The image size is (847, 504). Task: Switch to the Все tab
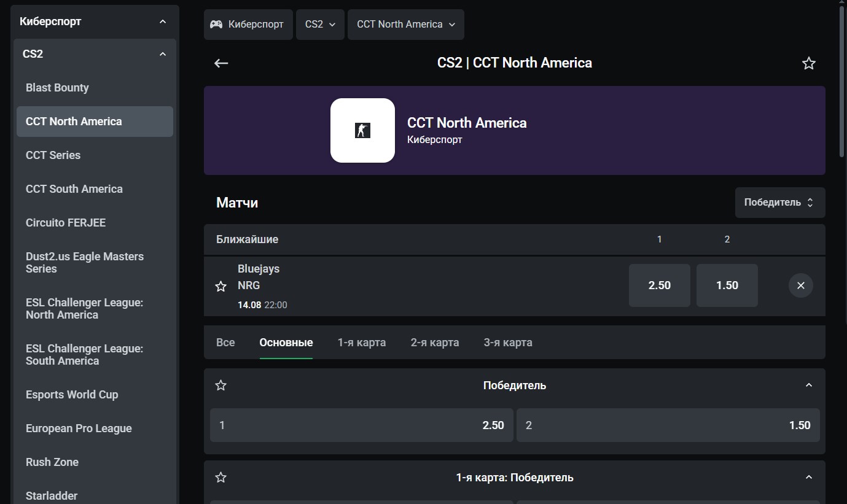pos(225,343)
